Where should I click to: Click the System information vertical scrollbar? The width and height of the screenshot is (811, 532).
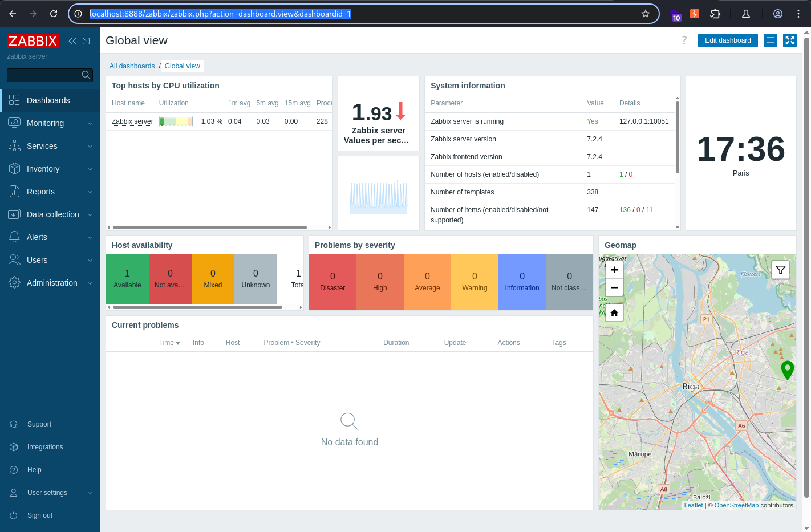point(678,137)
